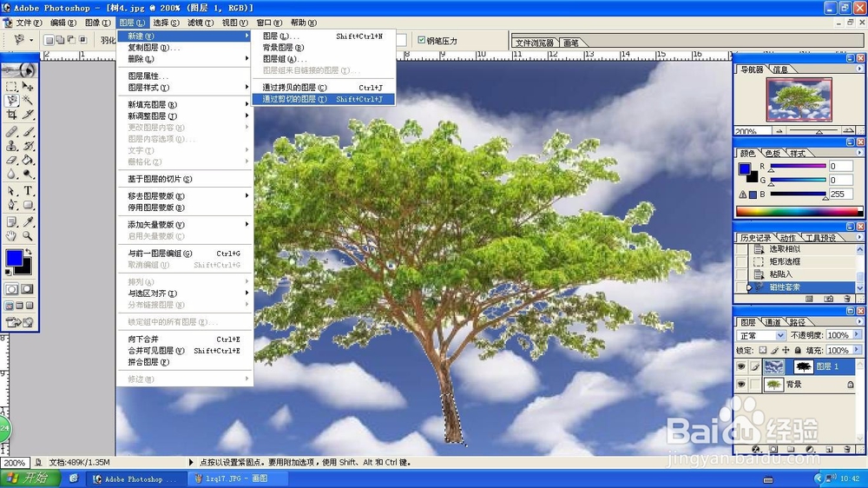Choose 通过剪切的图层 menu entry
868x488 pixels.
323,99
